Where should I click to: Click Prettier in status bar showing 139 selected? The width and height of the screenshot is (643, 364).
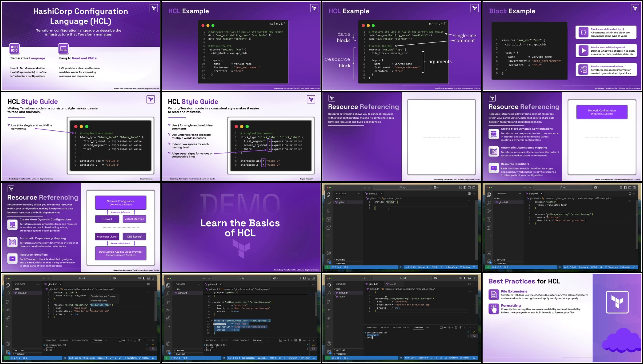tap(306, 358)
